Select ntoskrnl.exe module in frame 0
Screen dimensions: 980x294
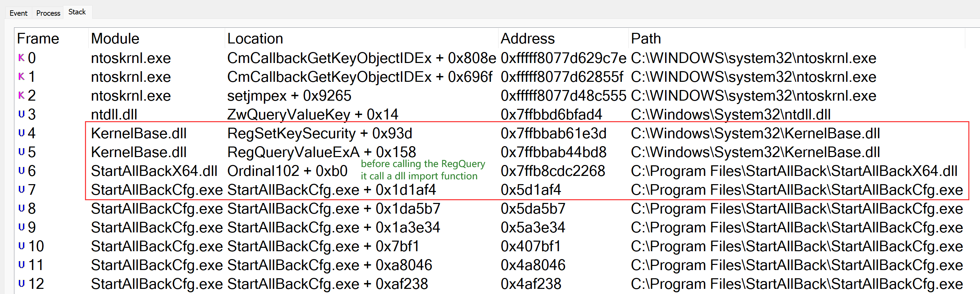(x=131, y=58)
